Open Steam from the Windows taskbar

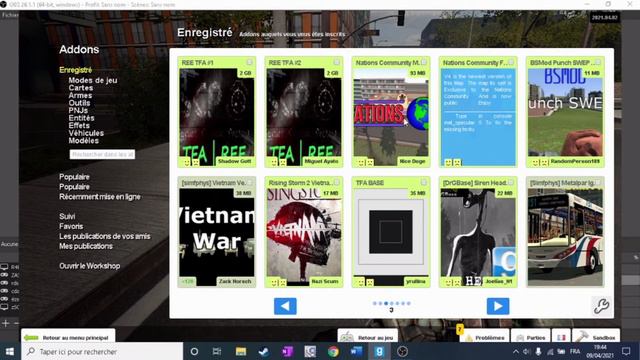(x=264, y=351)
